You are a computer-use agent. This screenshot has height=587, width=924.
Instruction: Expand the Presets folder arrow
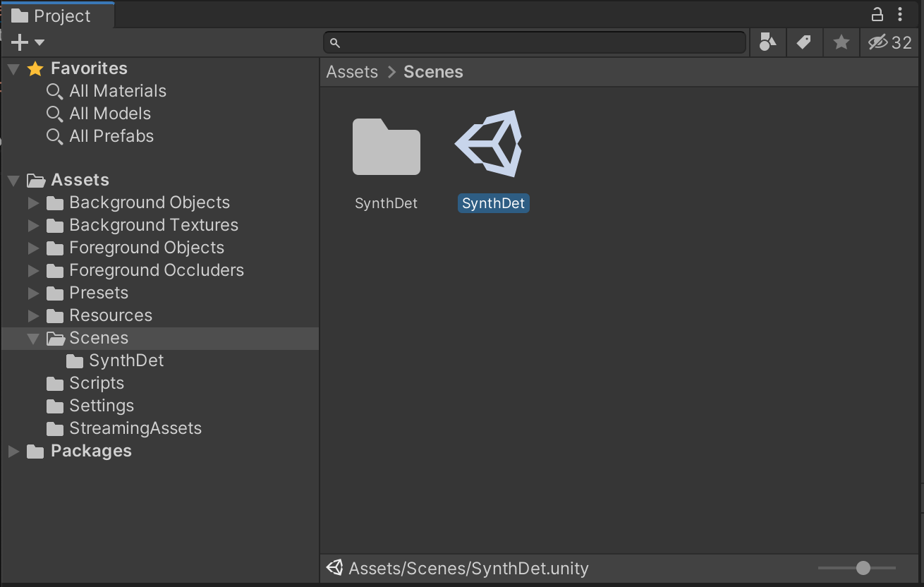[x=33, y=293]
